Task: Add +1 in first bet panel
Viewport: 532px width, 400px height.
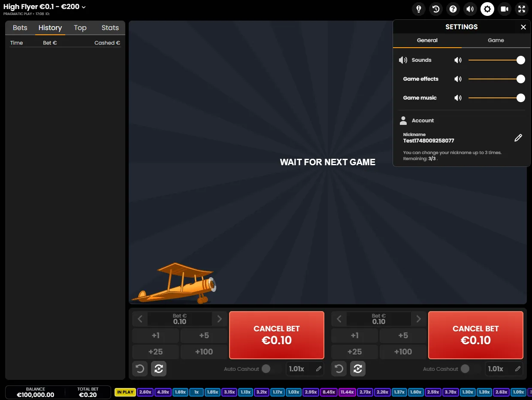Action: 156,336
